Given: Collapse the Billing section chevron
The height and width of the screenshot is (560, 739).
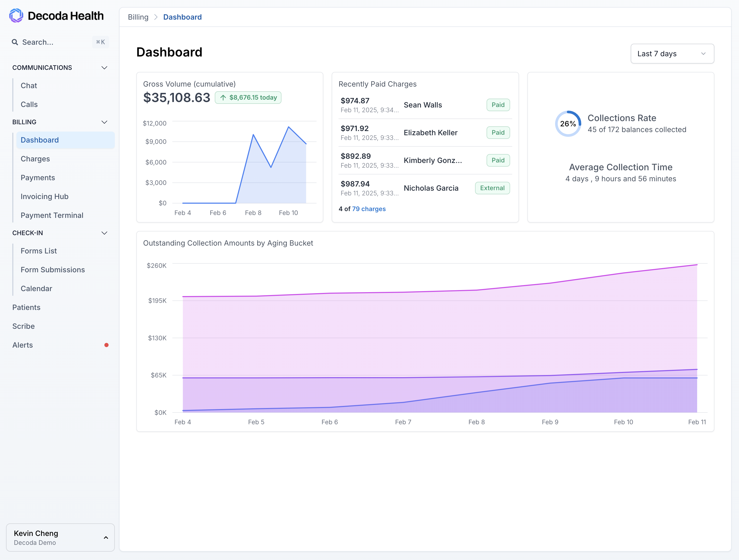Looking at the screenshot, I should (104, 122).
